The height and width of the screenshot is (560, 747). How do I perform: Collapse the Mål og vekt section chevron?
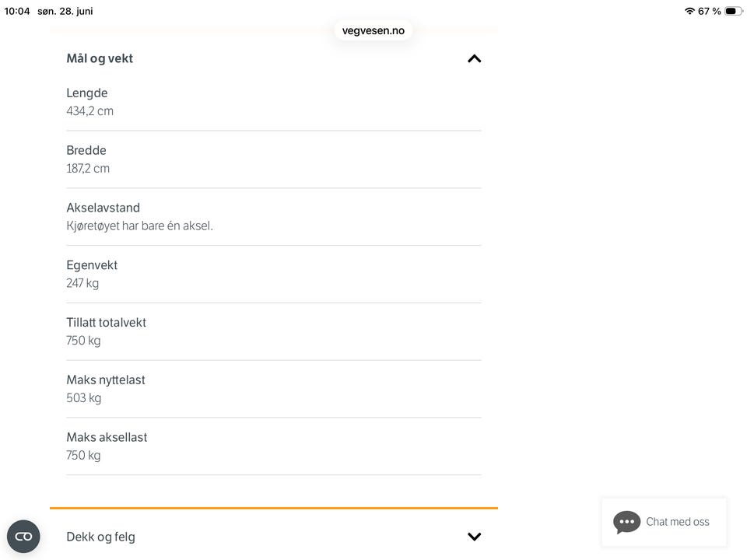point(474,58)
